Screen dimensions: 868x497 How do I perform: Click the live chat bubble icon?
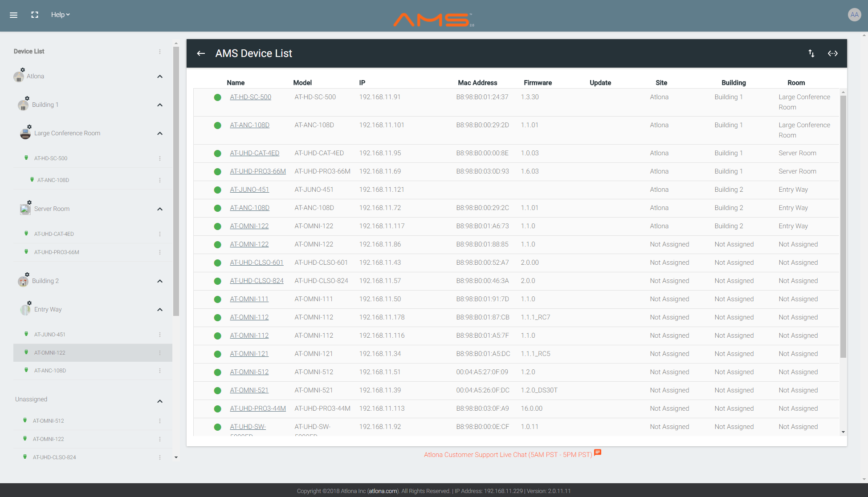(x=598, y=453)
